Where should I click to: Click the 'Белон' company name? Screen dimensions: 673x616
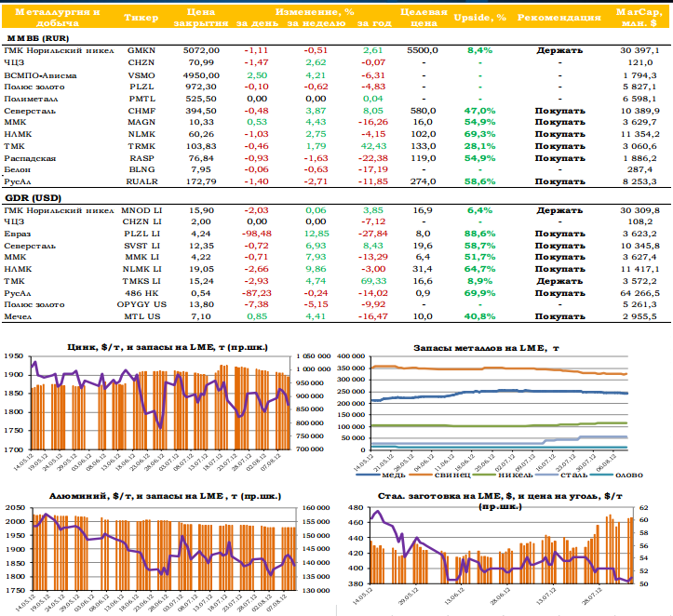click(x=17, y=169)
